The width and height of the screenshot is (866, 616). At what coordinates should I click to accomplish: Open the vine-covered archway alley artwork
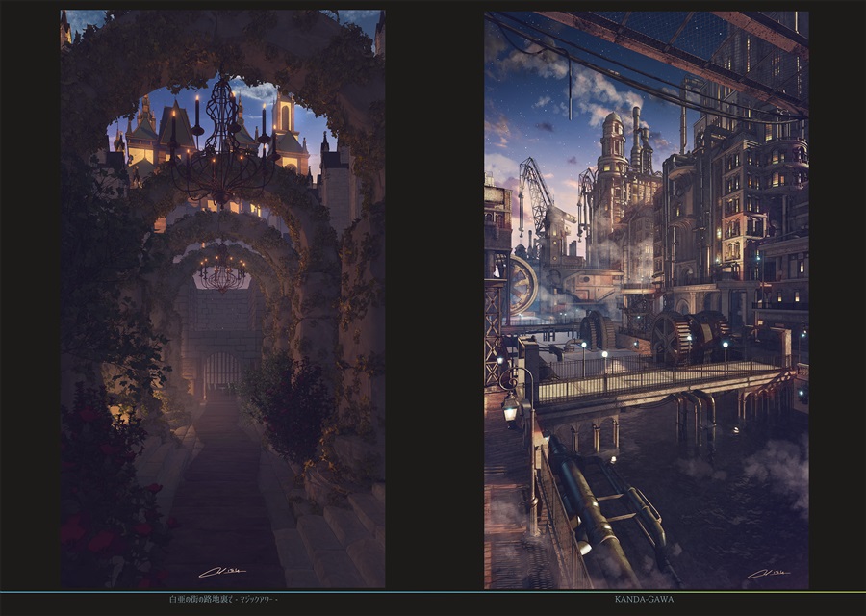(x=222, y=299)
